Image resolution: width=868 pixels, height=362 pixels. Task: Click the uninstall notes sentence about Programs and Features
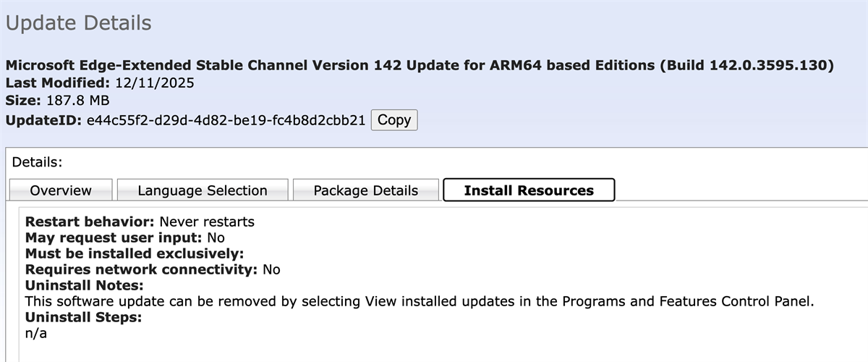420,301
